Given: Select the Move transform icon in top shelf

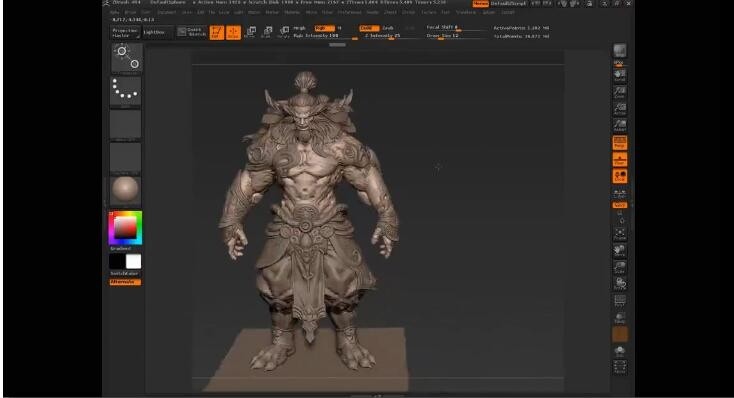Looking at the screenshot, I should point(251,32).
